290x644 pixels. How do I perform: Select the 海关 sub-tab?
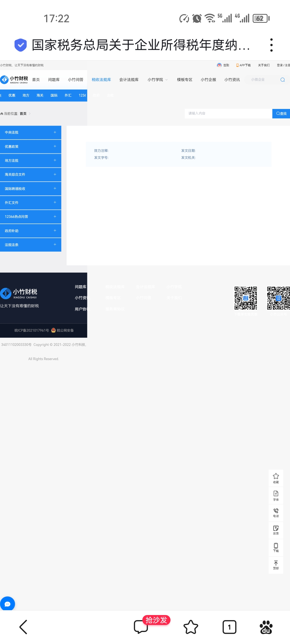[x=40, y=95]
